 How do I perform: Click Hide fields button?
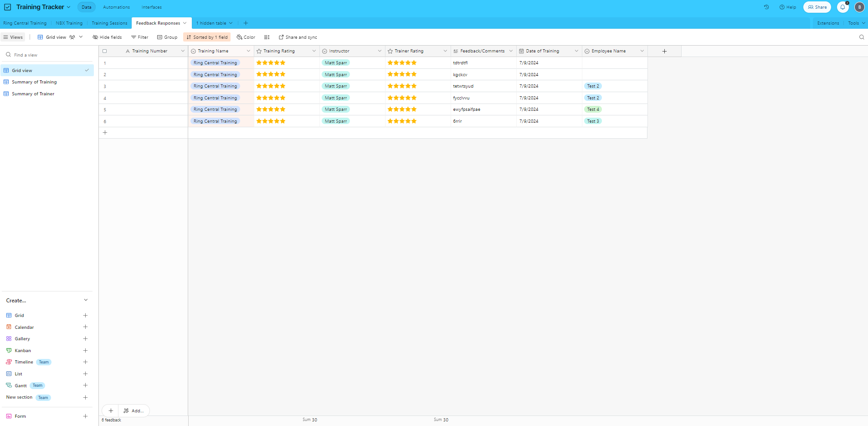[107, 37]
